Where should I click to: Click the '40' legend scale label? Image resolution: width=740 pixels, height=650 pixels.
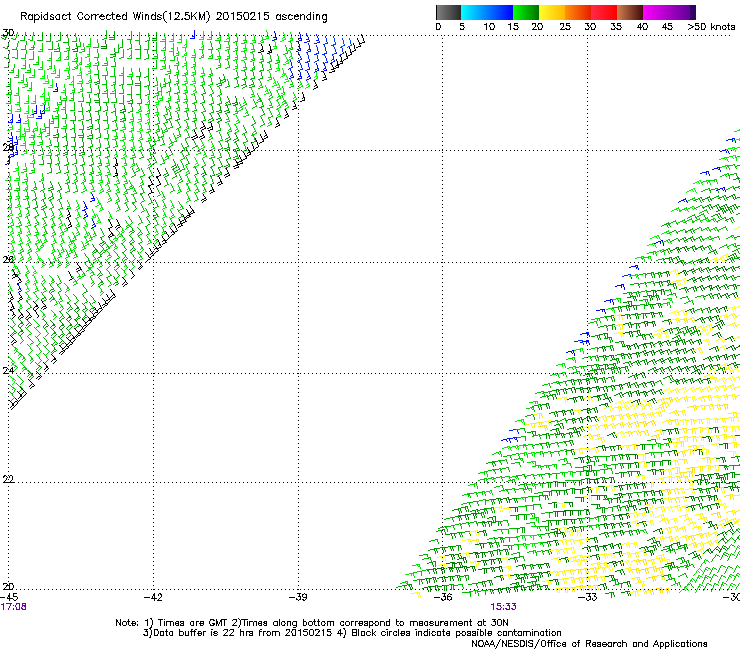[x=642, y=27]
